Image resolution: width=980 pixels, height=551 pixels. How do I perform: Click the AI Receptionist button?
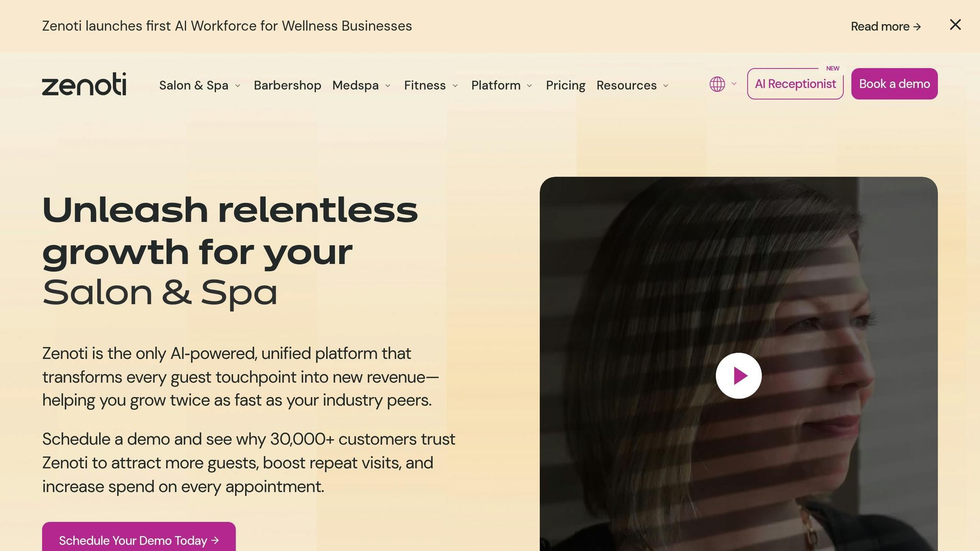pos(795,84)
